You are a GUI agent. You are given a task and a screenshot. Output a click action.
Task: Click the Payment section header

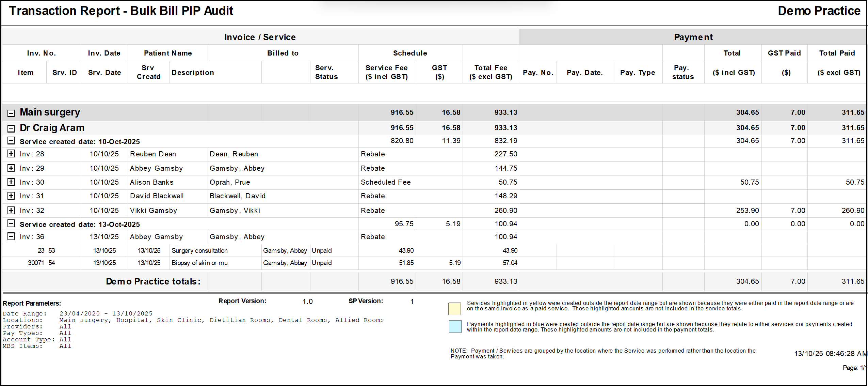click(693, 37)
